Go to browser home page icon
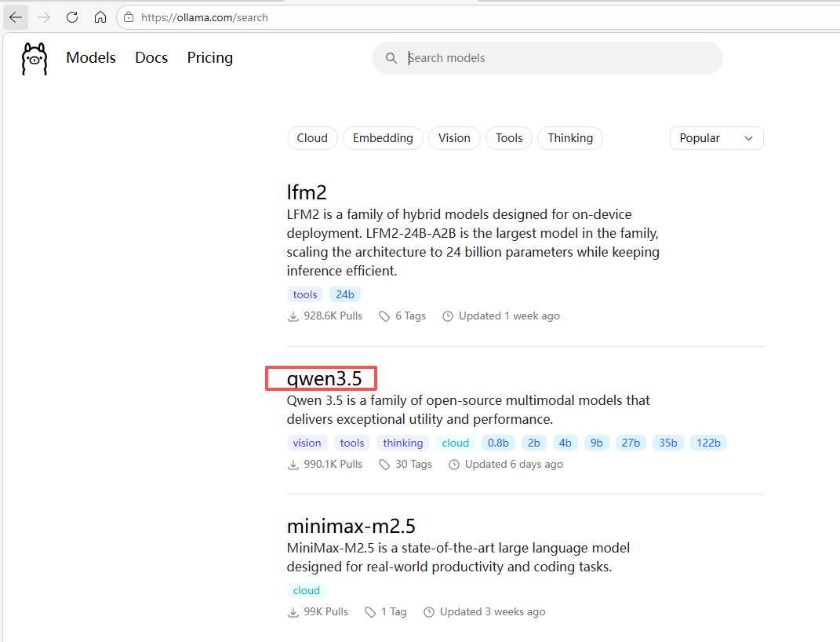The image size is (840, 642). point(100,17)
